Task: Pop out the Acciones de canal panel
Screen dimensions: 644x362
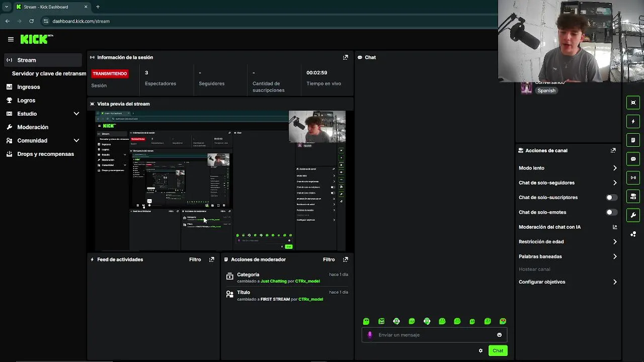Action: tap(613, 150)
